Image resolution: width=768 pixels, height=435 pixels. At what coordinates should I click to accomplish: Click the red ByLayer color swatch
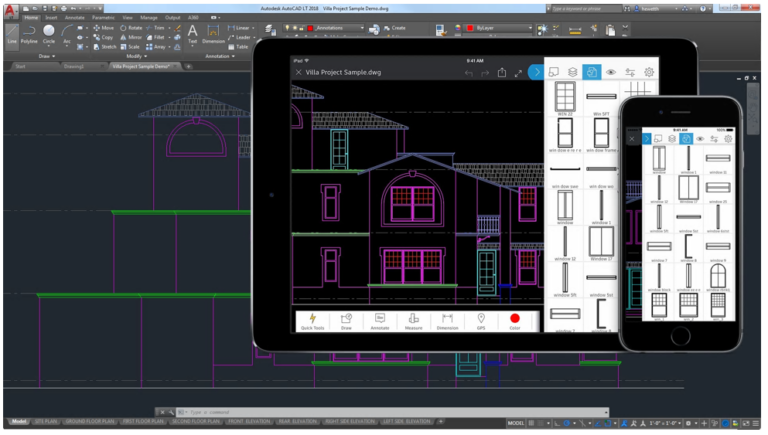point(470,28)
